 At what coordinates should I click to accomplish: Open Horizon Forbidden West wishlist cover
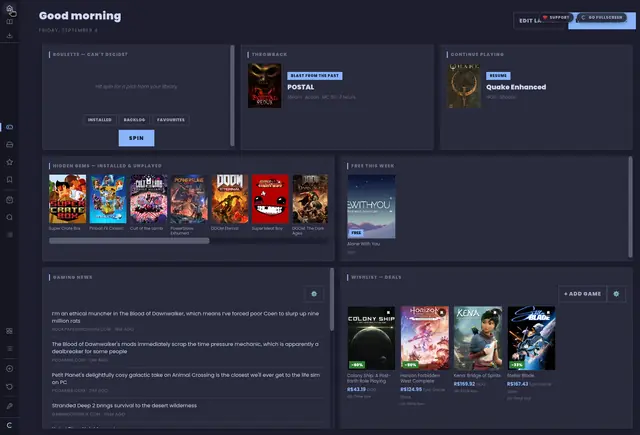[x=424, y=338]
